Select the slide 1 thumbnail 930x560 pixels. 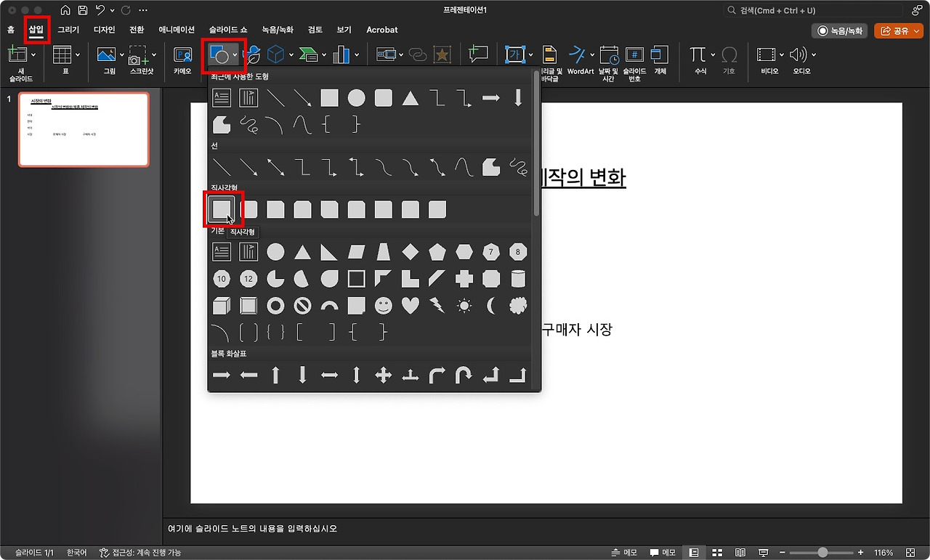[x=84, y=130]
